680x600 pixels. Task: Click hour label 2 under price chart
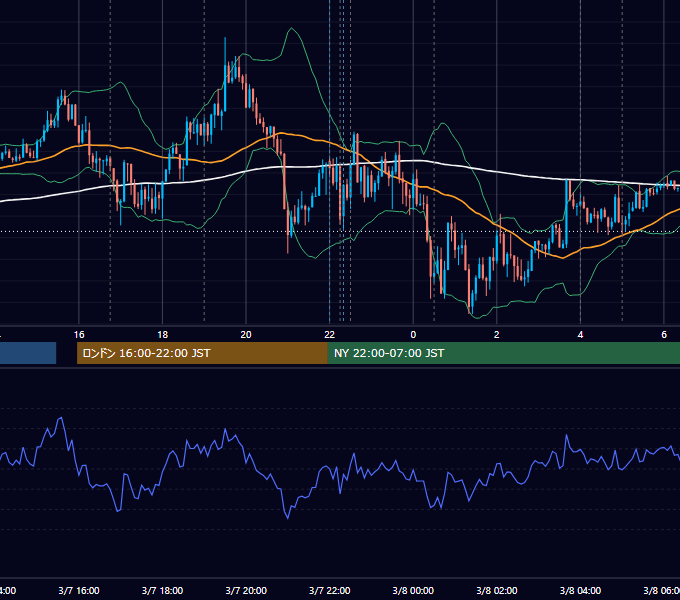(x=497, y=335)
